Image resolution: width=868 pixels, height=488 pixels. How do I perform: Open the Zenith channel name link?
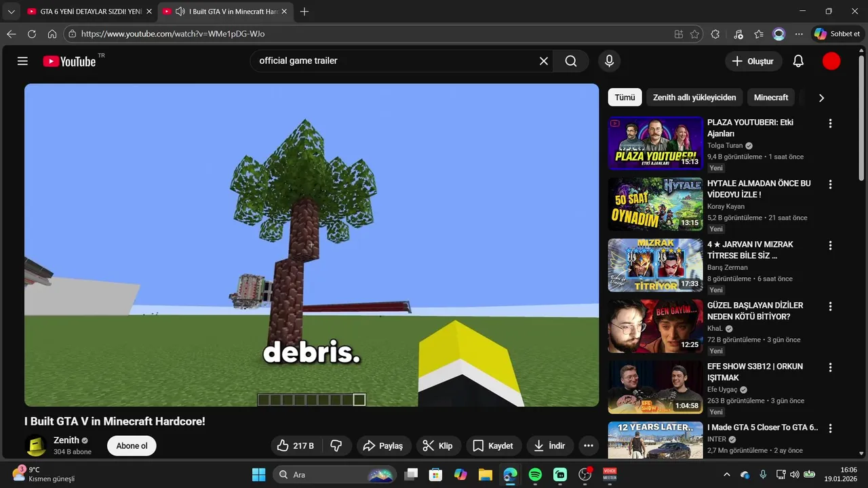click(x=66, y=440)
